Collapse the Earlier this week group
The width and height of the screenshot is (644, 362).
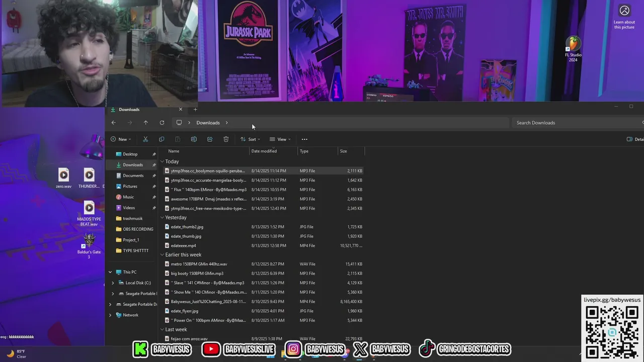coord(162,254)
